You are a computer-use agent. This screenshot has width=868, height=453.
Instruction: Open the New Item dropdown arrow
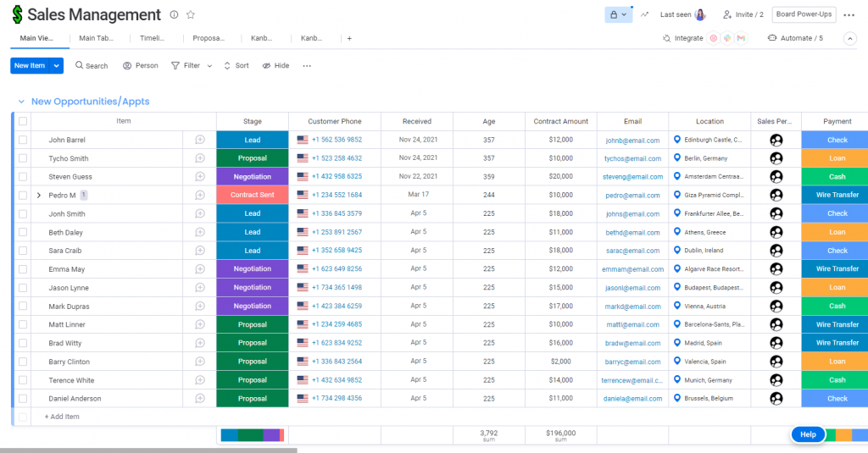pos(57,66)
